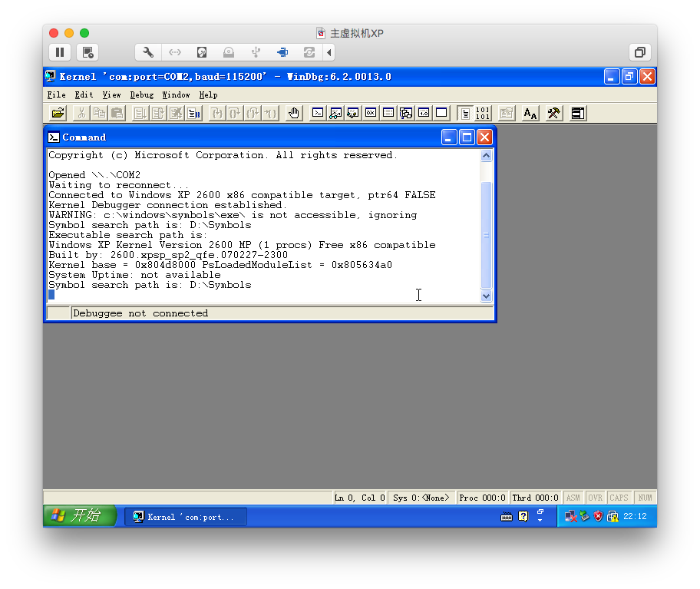Click the Stop debugging icon

[x=176, y=114]
